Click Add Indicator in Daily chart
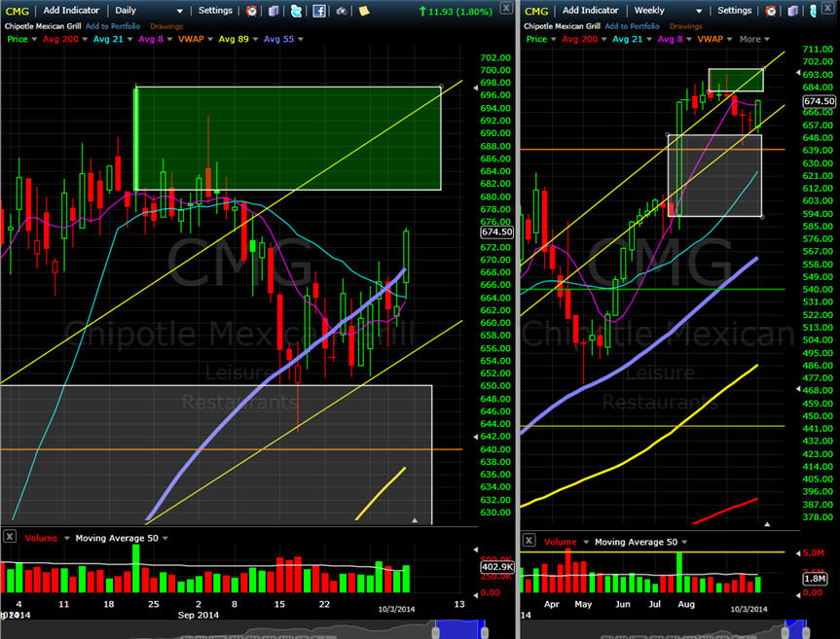 [71, 10]
